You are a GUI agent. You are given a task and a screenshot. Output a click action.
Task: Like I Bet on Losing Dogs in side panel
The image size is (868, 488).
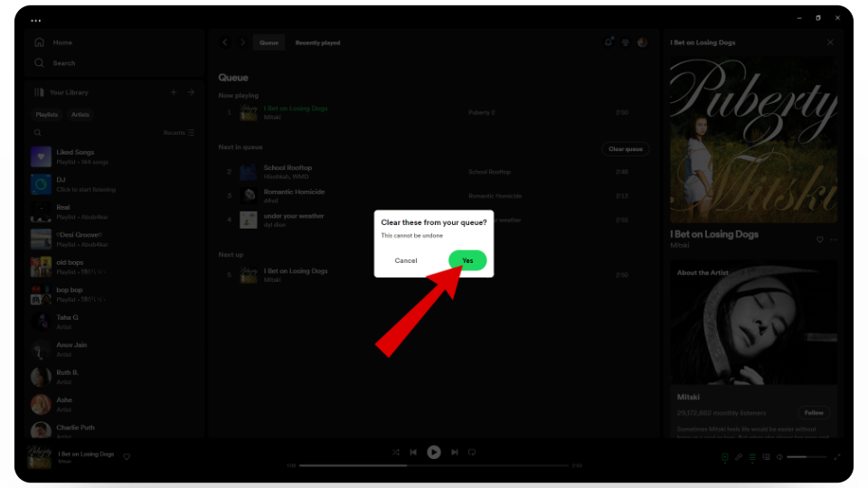point(820,239)
